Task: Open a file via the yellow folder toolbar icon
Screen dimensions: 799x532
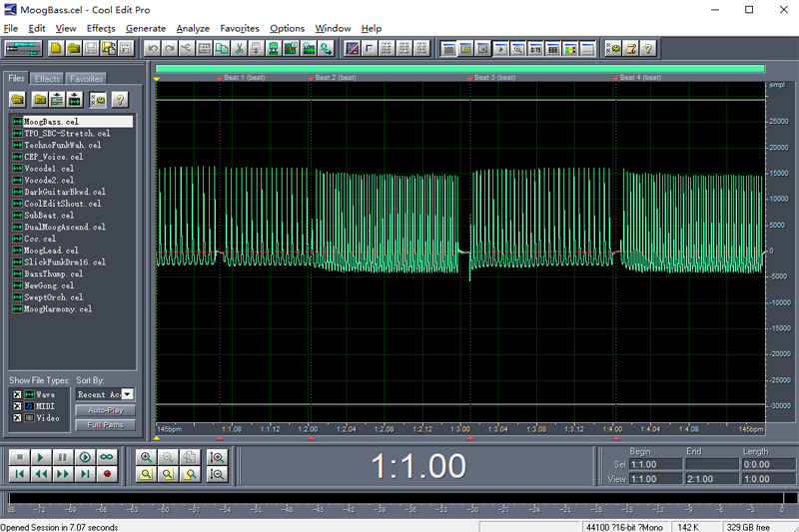Action: (x=73, y=48)
